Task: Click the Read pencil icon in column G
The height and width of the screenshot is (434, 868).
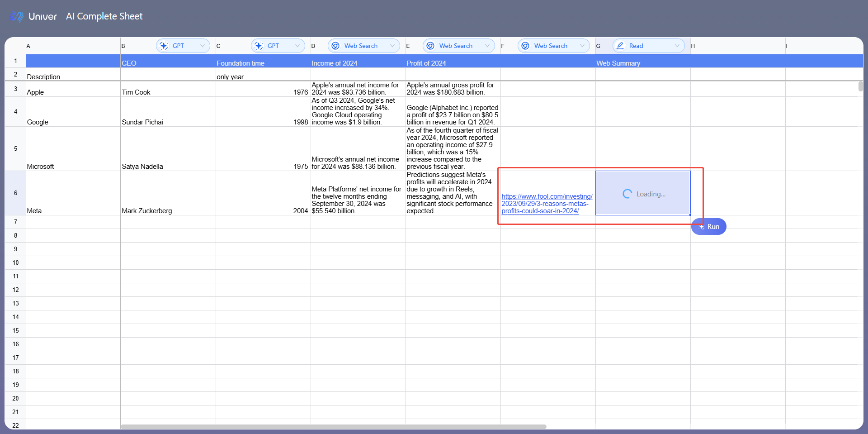Action: click(x=621, y=46)
